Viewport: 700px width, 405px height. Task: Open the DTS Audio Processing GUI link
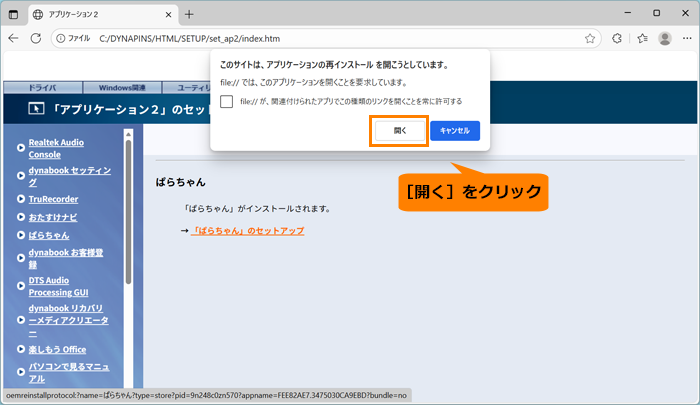[x=58, y=286]
